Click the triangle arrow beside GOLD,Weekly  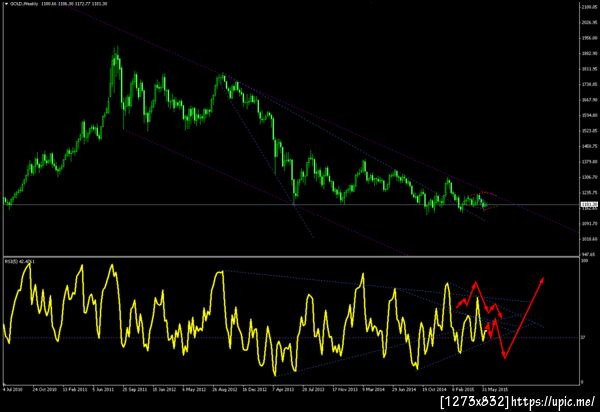point(6,4)
